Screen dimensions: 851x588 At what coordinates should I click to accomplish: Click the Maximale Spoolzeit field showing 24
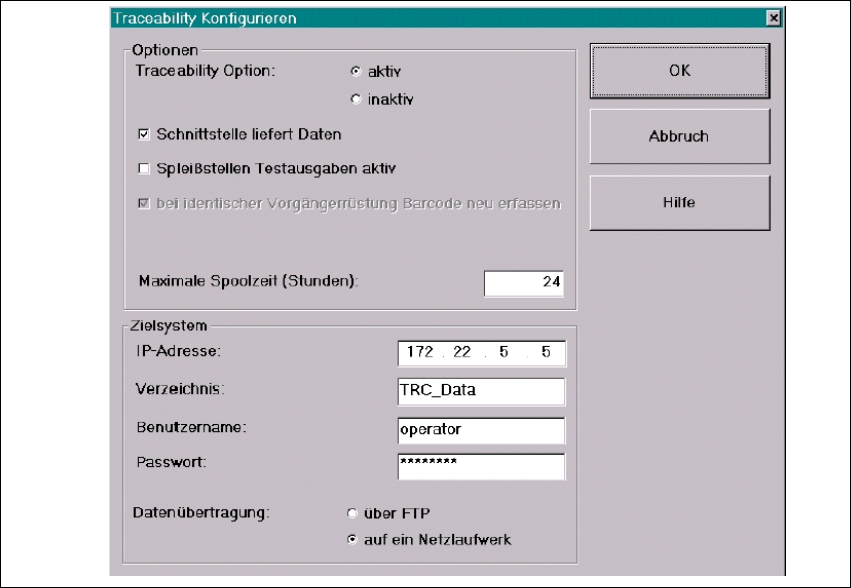point(524,283)
